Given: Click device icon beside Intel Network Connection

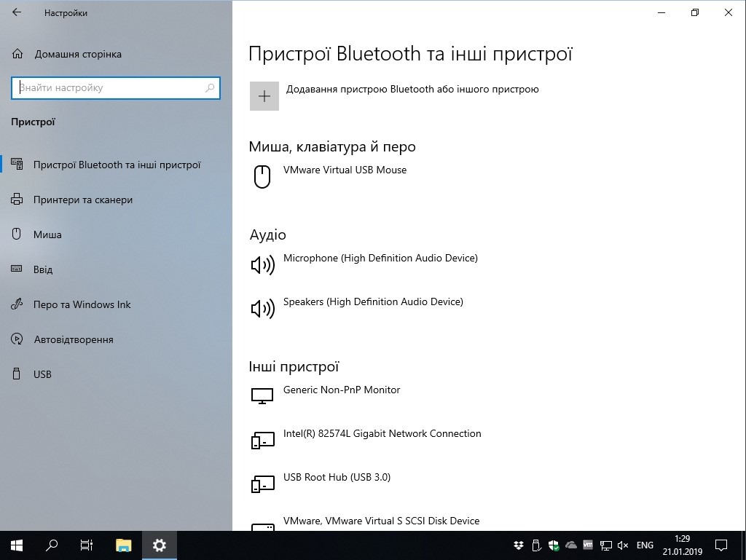Looking at the screenshot, I should 262,440.
